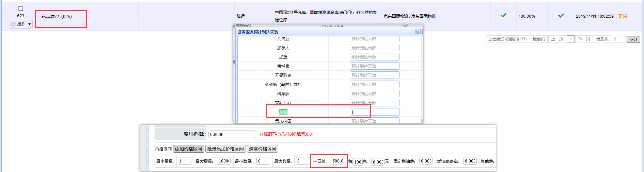644x172 pixels.
Task: Click the 清空价格区间 button
Action: [263, 149]
